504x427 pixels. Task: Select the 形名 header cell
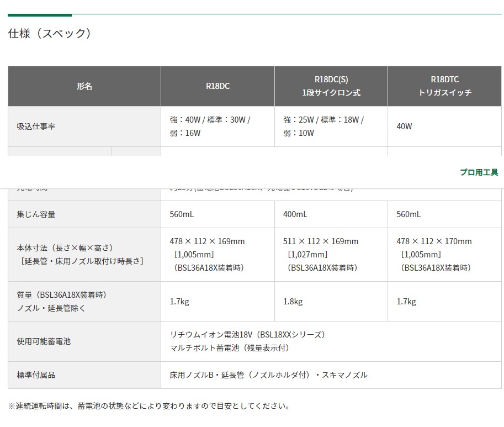(x=84, y=86)
